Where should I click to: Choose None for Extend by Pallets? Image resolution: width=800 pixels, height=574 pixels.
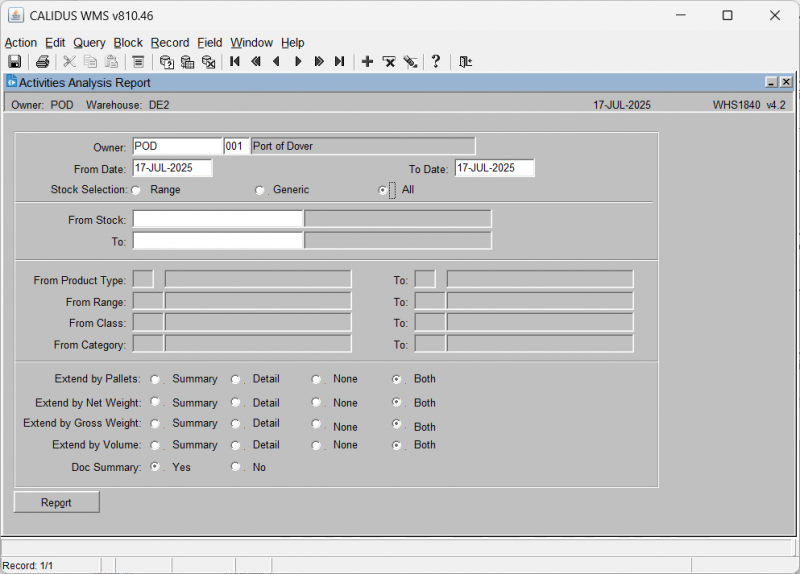[316, 379]
